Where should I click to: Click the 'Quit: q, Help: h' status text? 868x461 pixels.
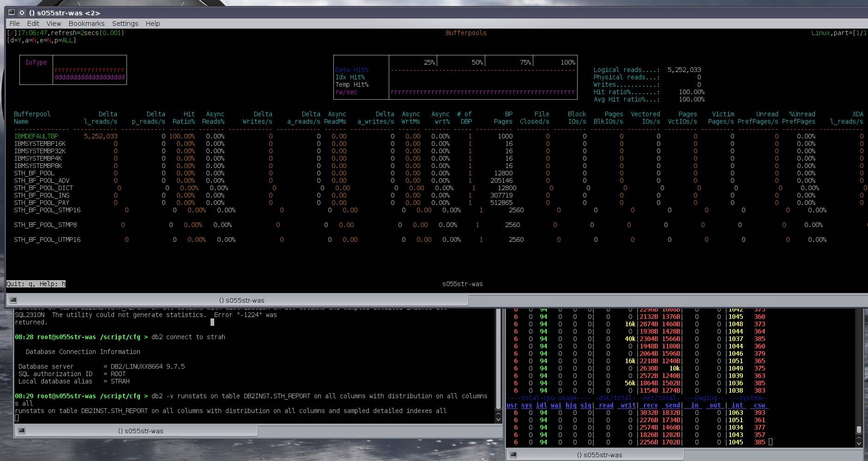pos(36,284)
